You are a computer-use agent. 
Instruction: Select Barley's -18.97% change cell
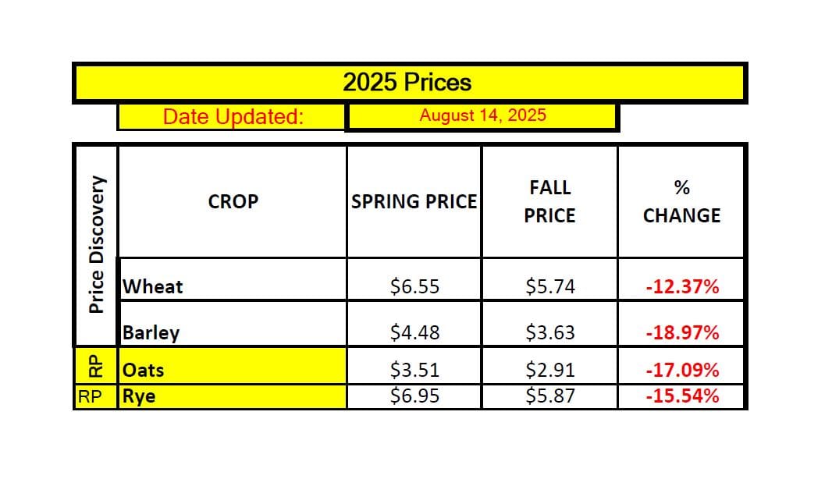click(681, 332)
